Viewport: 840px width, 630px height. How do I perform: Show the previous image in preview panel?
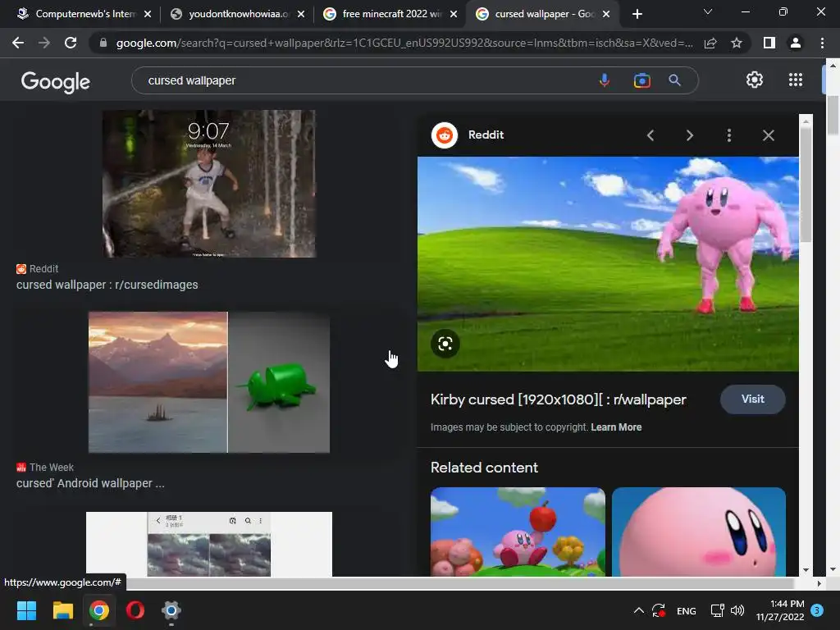tap(651, 135)
